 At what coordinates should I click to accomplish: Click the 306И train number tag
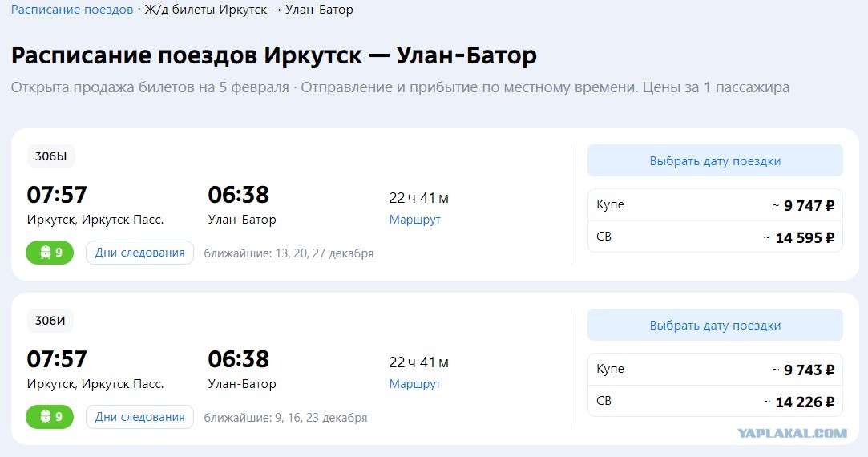click(x=50, y=321)
